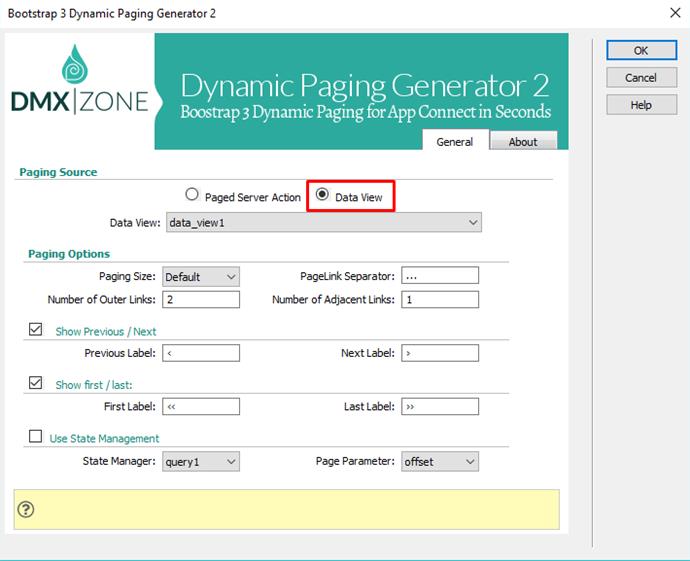
Task: Click the Cancel button
Action: [x=641, y=77]
